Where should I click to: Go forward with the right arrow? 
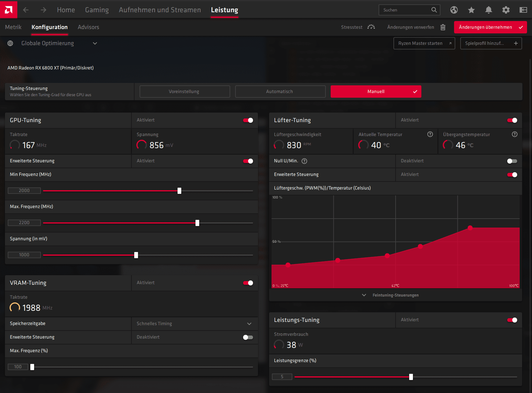[x=44, y=10]
